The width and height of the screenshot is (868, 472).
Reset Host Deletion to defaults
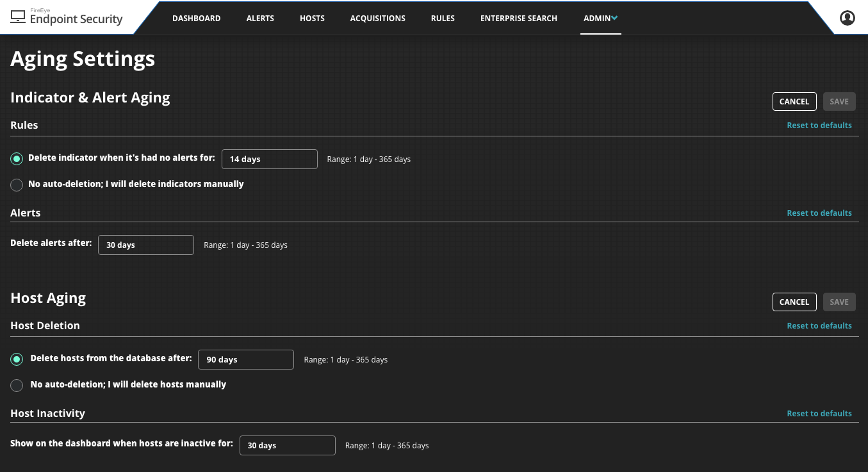click(x=819, y=325)
